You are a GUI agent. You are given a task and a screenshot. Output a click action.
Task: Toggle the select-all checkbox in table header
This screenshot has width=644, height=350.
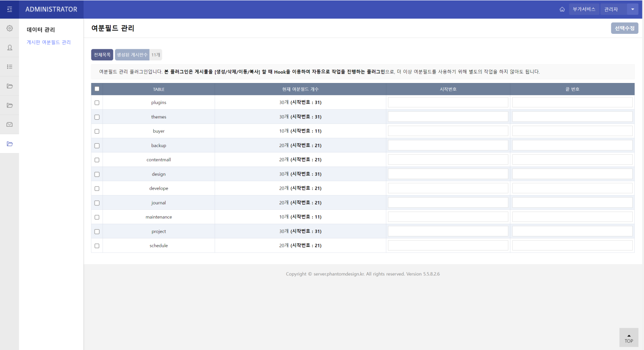tap(97, 89)
